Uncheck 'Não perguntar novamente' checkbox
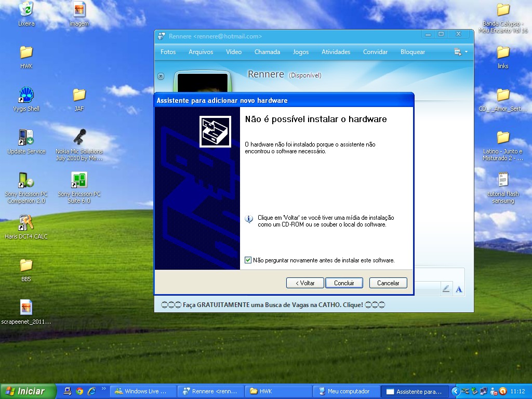This screenshot has height=399, width=532. pos(248,260)
